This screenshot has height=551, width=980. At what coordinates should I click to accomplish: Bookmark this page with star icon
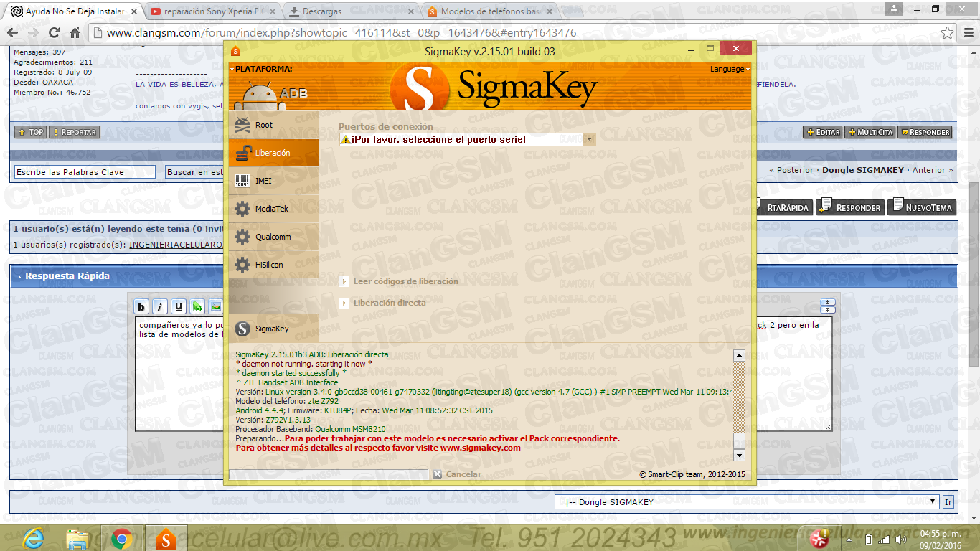coord(947,33)
